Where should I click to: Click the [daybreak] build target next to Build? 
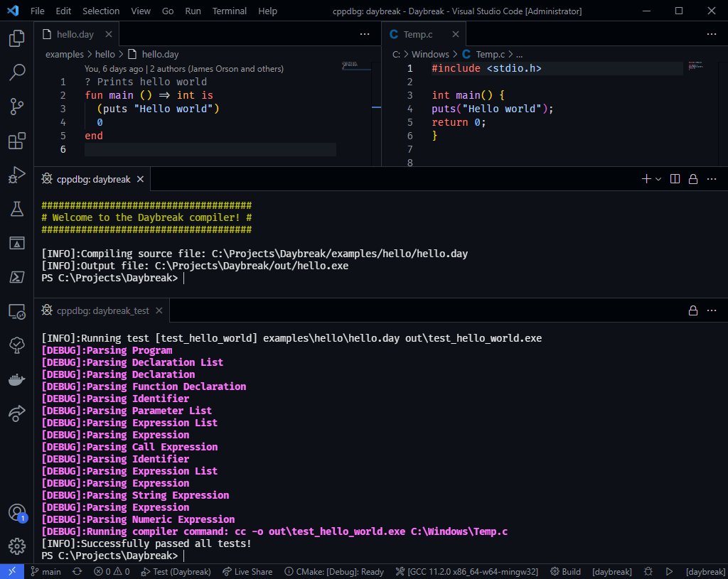pyautogui.click(x=612, y=572)
